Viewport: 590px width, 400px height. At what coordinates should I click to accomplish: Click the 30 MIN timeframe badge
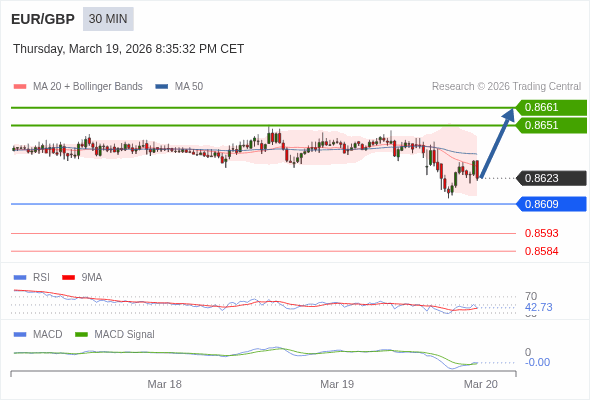(x=108, y=19)
